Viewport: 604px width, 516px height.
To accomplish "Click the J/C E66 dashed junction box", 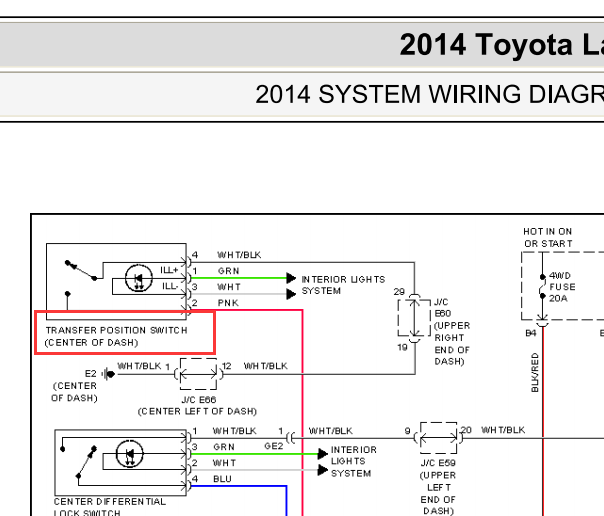I will pos(198,374).
